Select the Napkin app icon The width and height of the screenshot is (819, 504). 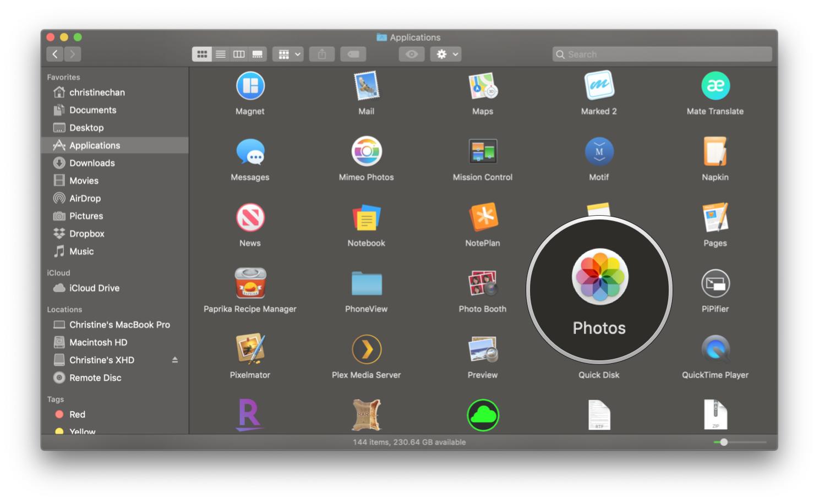pos(715,151)
